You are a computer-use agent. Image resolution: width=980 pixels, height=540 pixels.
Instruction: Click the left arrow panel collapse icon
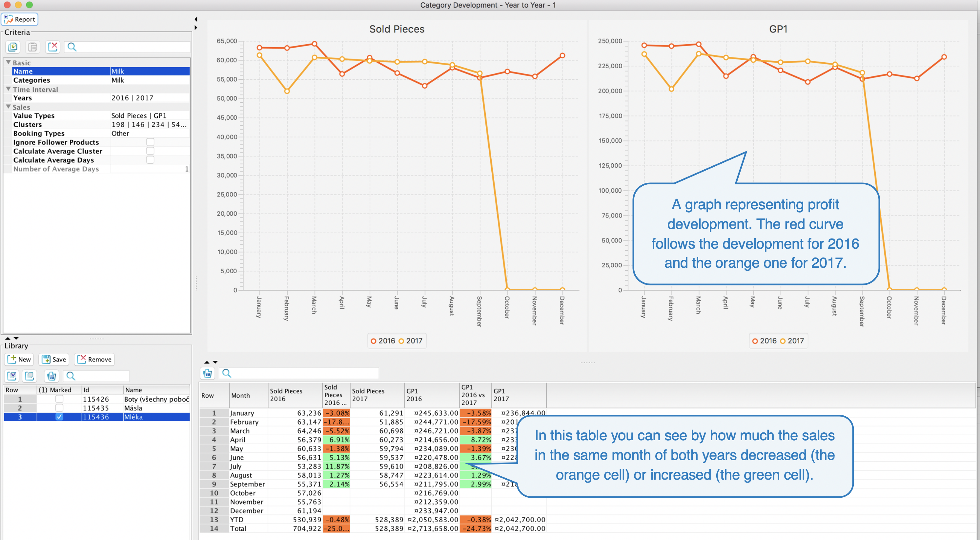196,19
